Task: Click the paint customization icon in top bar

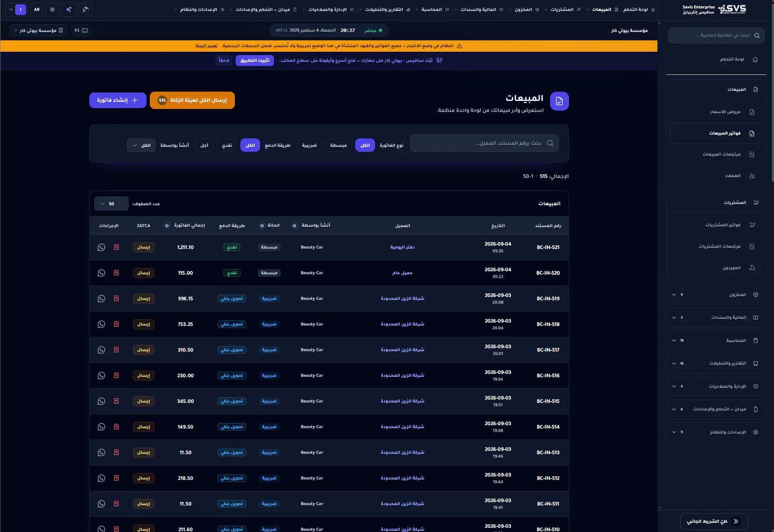Action: pos(85,9)
